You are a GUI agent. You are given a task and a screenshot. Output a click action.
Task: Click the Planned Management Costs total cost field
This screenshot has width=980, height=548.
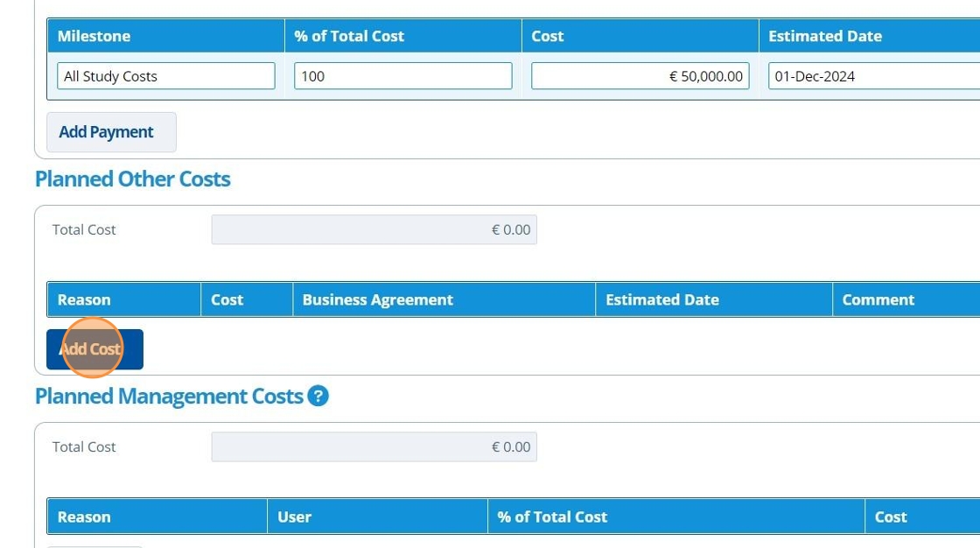374,447
